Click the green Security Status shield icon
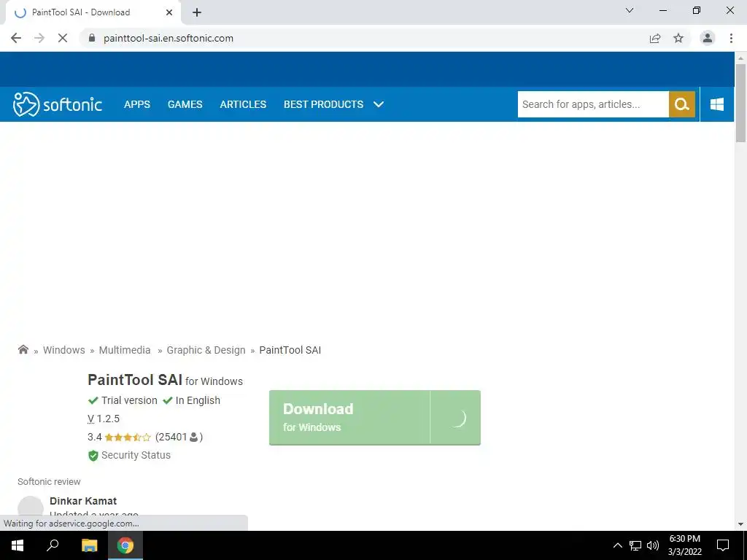The width and height of the screenshot is (747, 560). coord(93,455)
